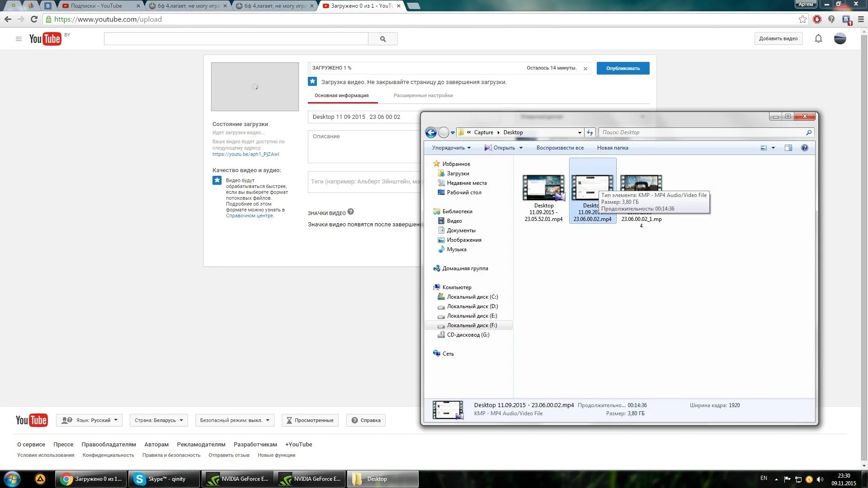Open the navigation history dropdown arrow
Image resolution: width=868 pixels, height=488 pixels.
point(453,133)
